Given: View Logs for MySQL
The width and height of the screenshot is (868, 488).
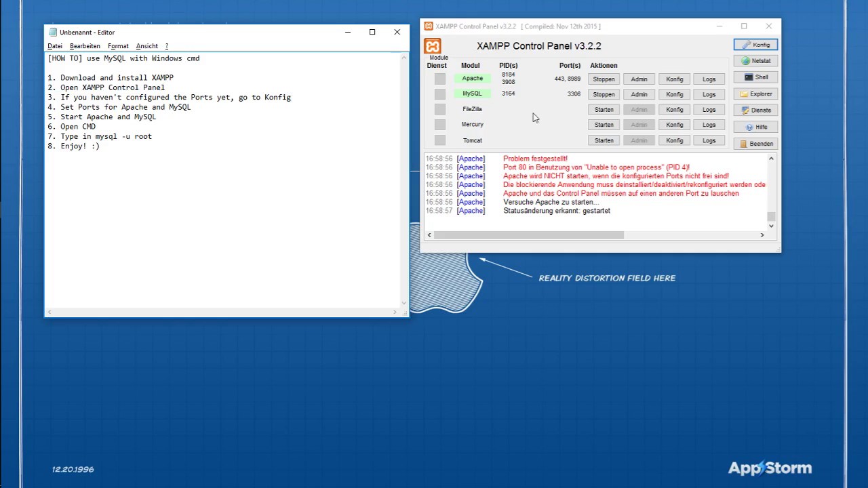Looking at the screenshot, I should tap(709, 94).
